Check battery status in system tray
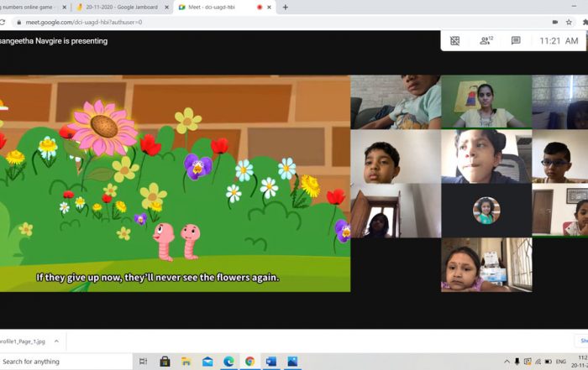This screenshot has width=588, height=370. (548, 362)
